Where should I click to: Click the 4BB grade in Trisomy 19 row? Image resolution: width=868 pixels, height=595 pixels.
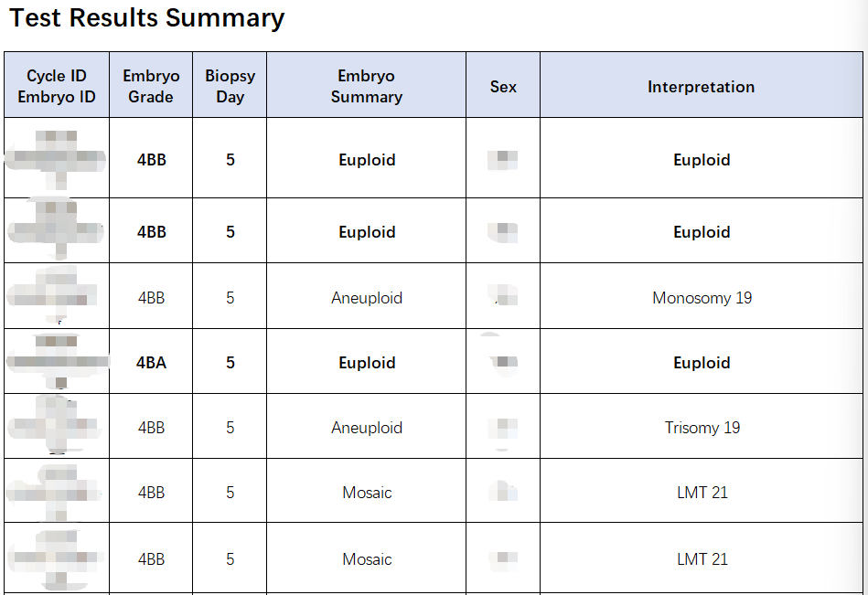click(151, 428)
